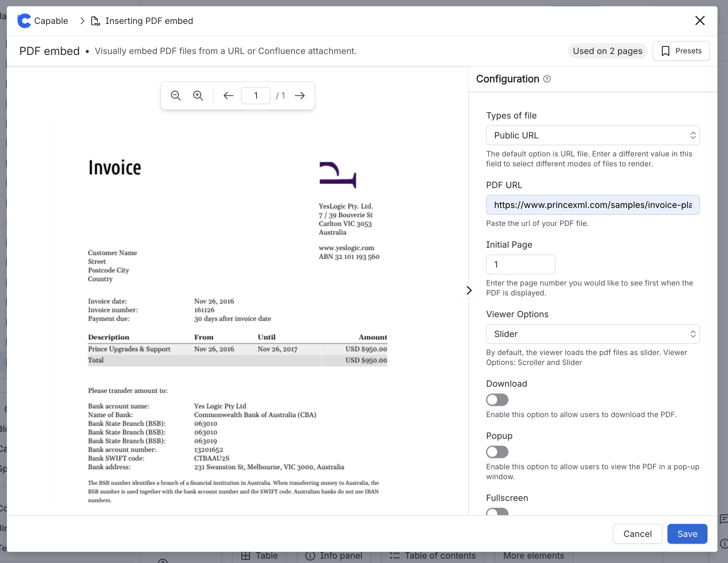Screen dimensions: 728x563
Task: Enable the Fullscreen toggle
Action: click(x=497, y=512)
